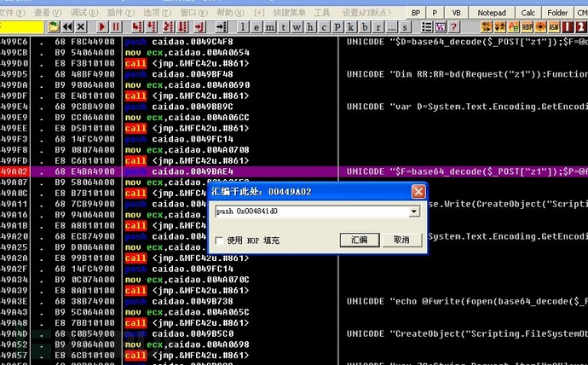The width and height of the screenshot is (588, 365).
Task: Open help with the question mark icon
Action: pyautogui.click(x=453, y=27)
